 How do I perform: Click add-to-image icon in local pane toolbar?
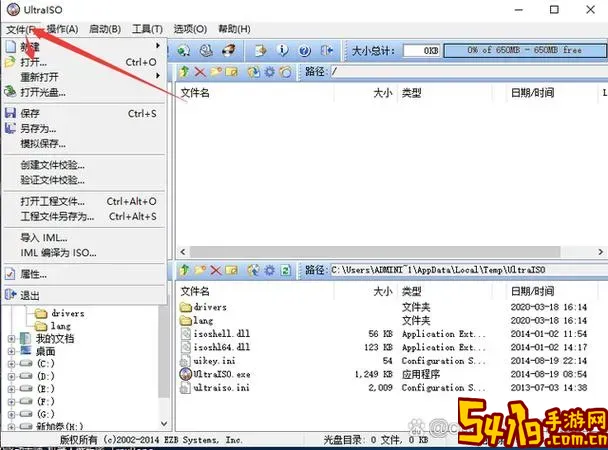254,270
